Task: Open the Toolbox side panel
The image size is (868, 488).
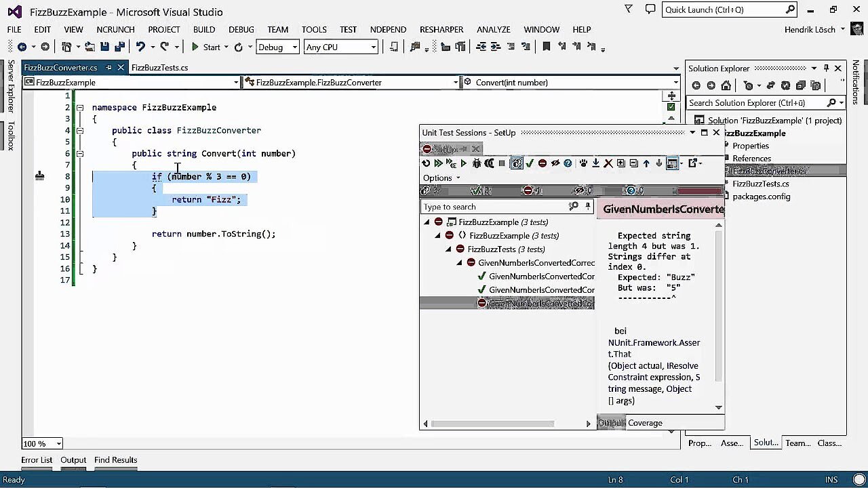Action: click(x=11, y=136)
